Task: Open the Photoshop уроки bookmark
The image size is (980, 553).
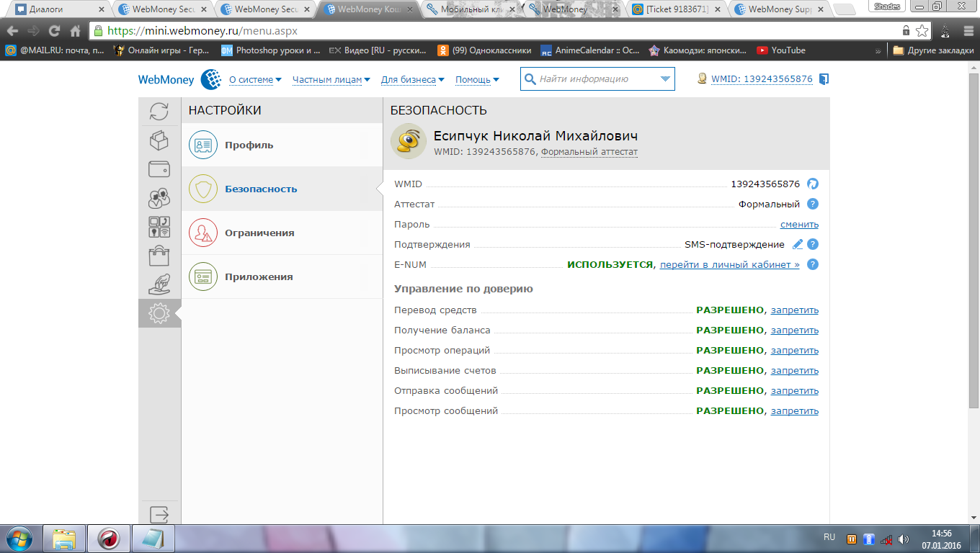Action: click(271, 50)
